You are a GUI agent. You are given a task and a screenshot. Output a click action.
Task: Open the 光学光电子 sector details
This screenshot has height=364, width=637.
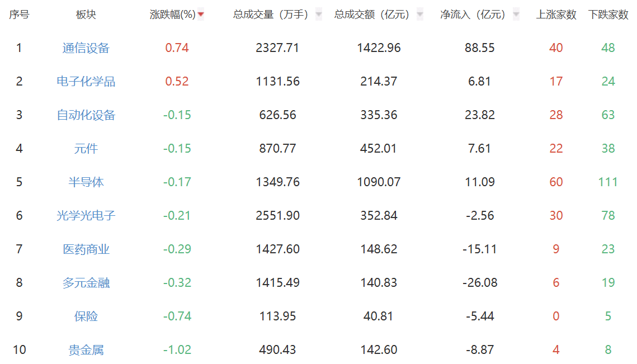click(x=87, y=215)
